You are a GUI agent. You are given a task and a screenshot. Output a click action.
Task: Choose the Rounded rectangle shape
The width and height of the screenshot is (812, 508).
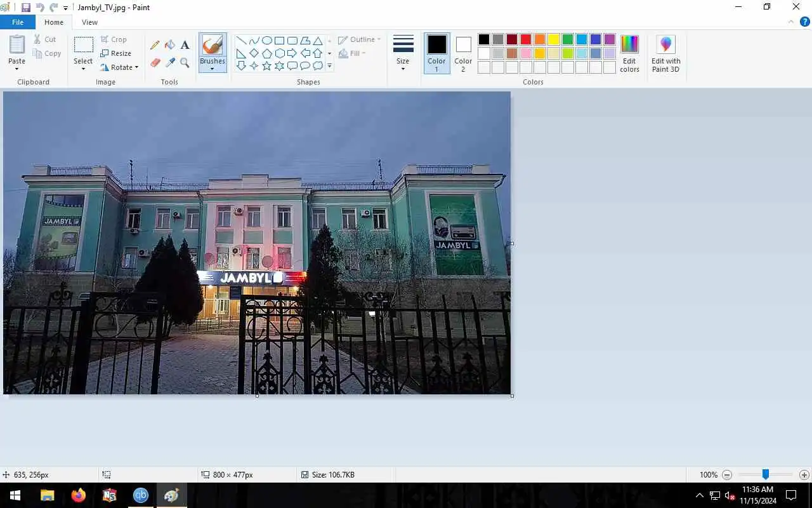pos(292,41)
